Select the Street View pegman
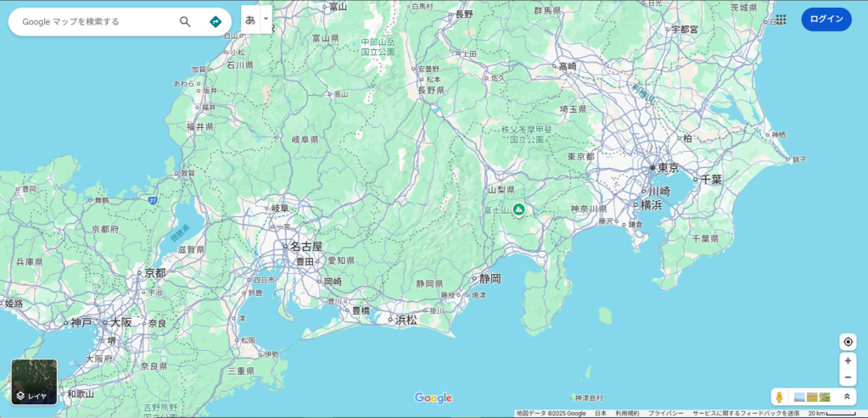868x418 pixels. (780, 397)
